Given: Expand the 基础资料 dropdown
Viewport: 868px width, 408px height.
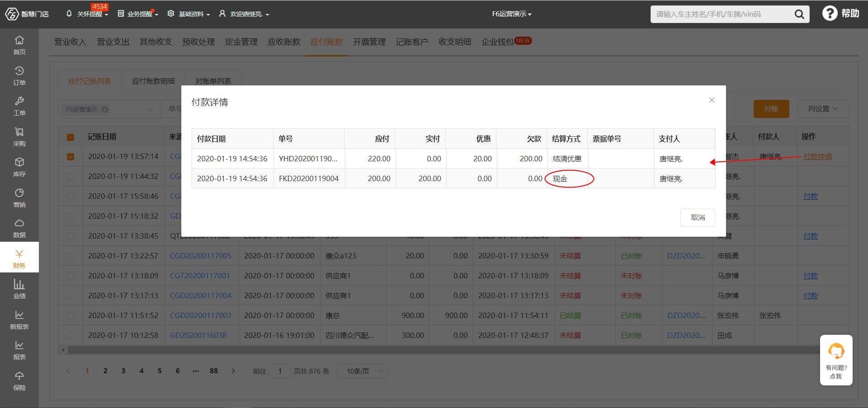Looking at the screenshot, I should tap(189, 14).
